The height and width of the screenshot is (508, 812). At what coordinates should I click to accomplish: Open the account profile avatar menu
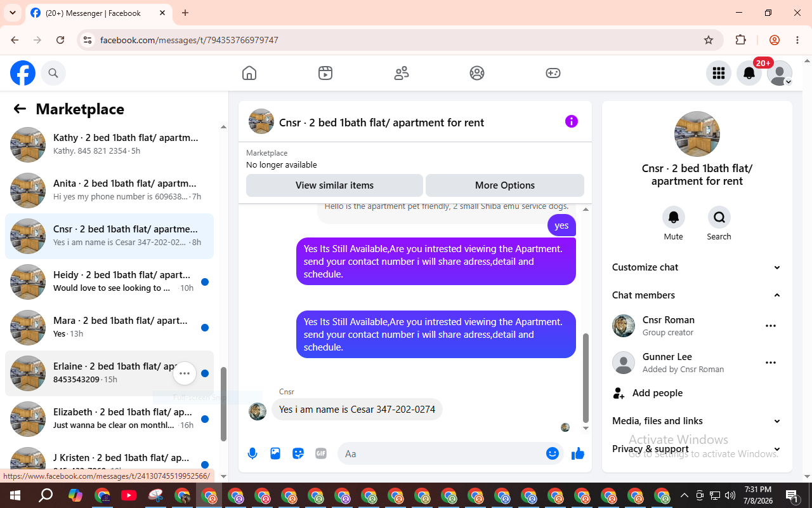(780, 73)
